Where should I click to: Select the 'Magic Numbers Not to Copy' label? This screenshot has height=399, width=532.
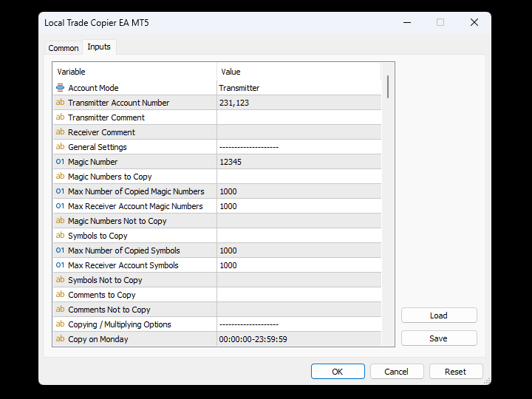point(117,221)
